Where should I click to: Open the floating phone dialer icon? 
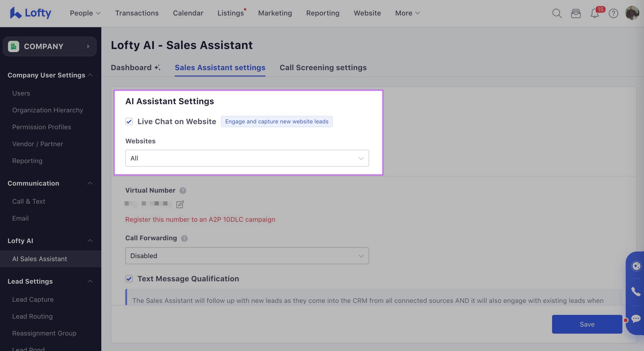point(636,292)
